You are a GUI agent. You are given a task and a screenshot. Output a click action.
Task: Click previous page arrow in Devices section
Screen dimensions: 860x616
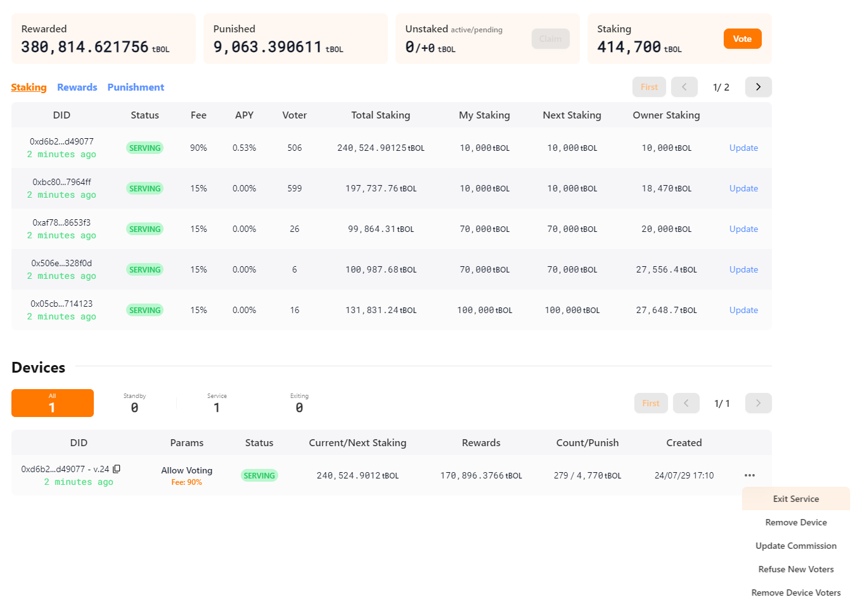pos(686,403)
